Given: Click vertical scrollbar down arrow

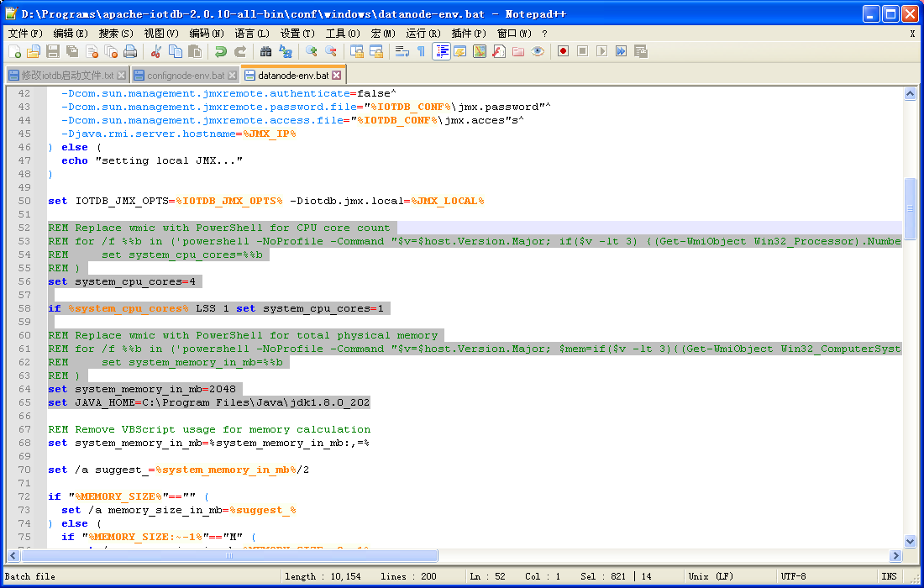Looking at the screenshot, I should (x=910, y=542).
